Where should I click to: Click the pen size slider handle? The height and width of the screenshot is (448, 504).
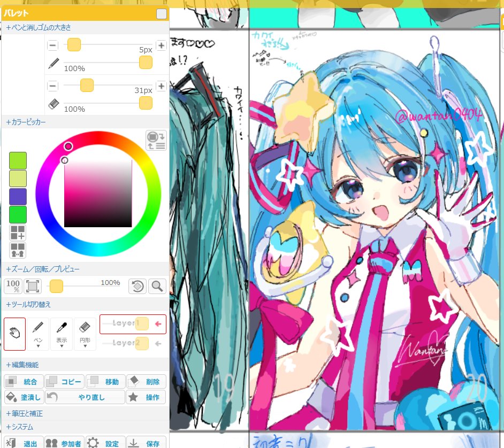[x=74, y=44]
